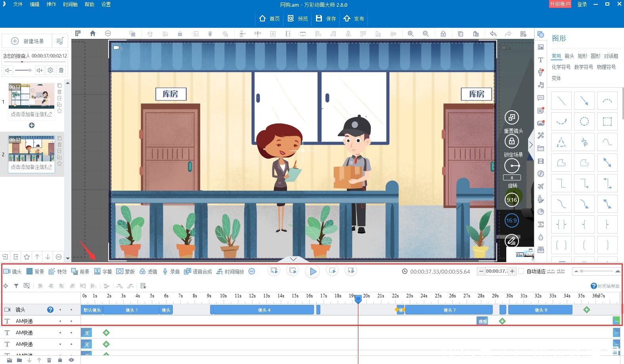Favorite scene 1 with star icon
This screenshot has width=624, height=364.
tap(59, 111)
